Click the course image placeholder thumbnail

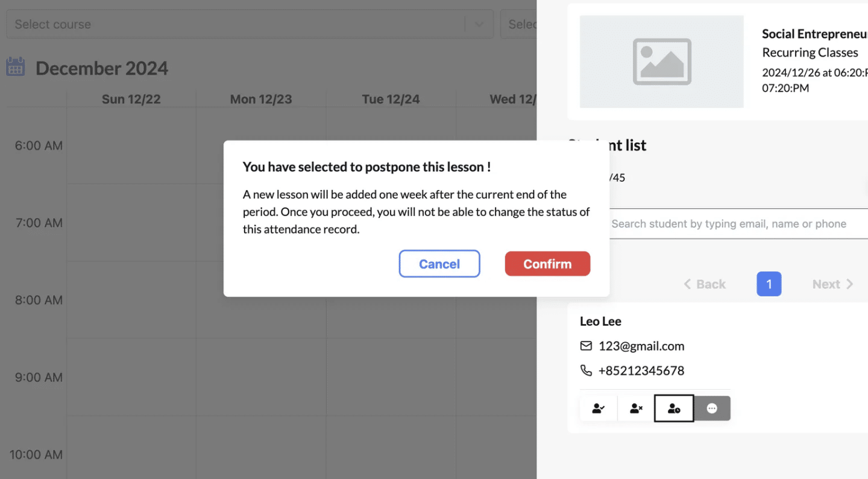tap(661, 62)
